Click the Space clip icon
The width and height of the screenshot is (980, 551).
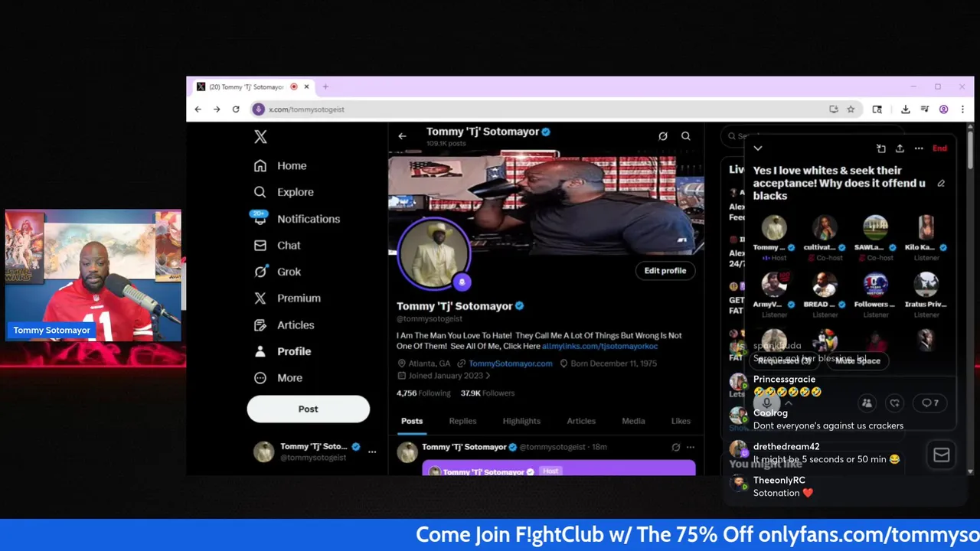tap(881, 148)
